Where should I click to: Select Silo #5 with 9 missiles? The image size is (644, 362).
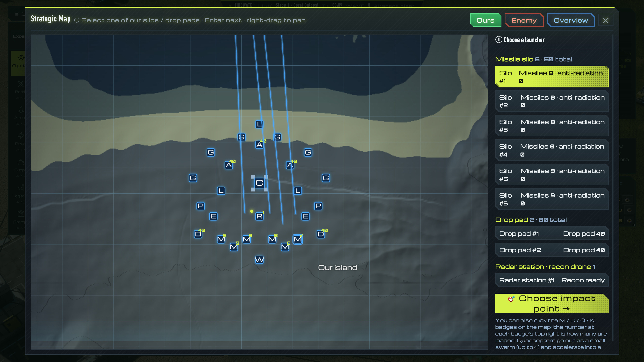tap(552, 175)
